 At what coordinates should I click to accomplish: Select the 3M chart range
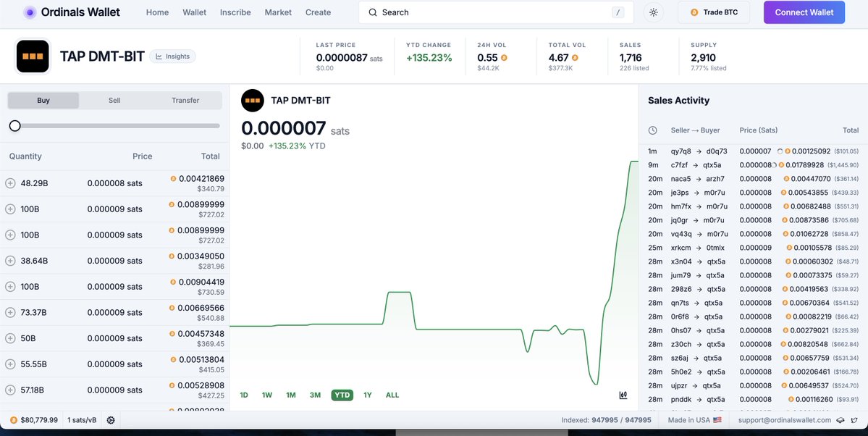[315, 395]
